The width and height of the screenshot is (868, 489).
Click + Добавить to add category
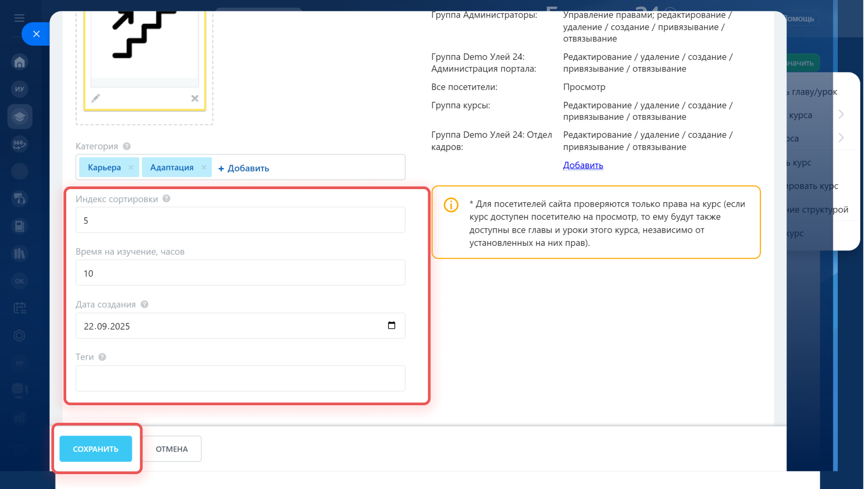243,168
